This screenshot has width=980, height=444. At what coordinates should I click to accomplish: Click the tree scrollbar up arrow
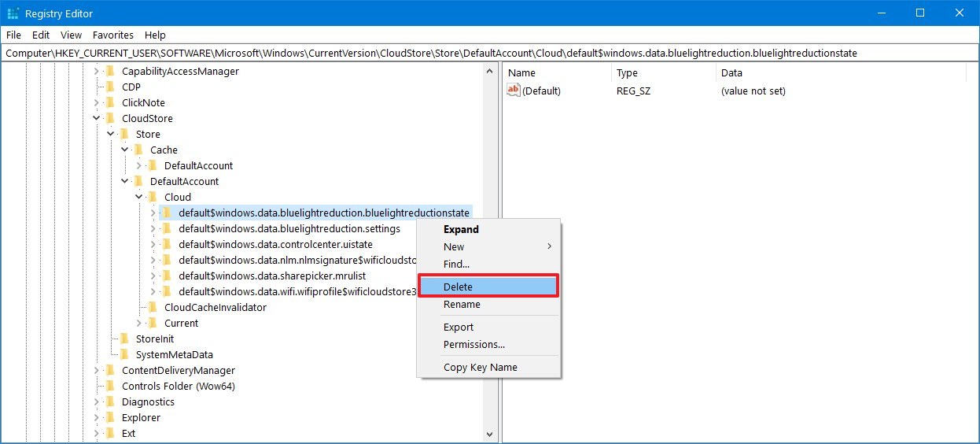pyautogui.click(x=489, y=71)
